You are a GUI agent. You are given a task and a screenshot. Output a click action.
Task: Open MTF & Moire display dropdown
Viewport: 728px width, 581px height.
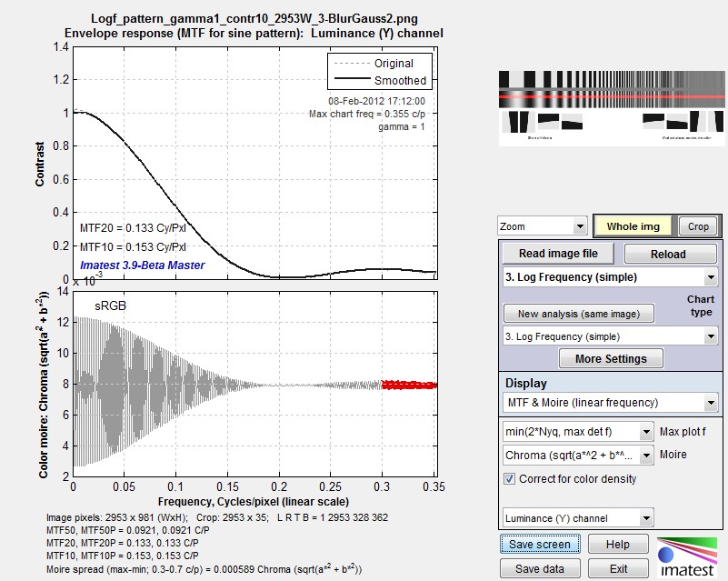click(610, 402)
